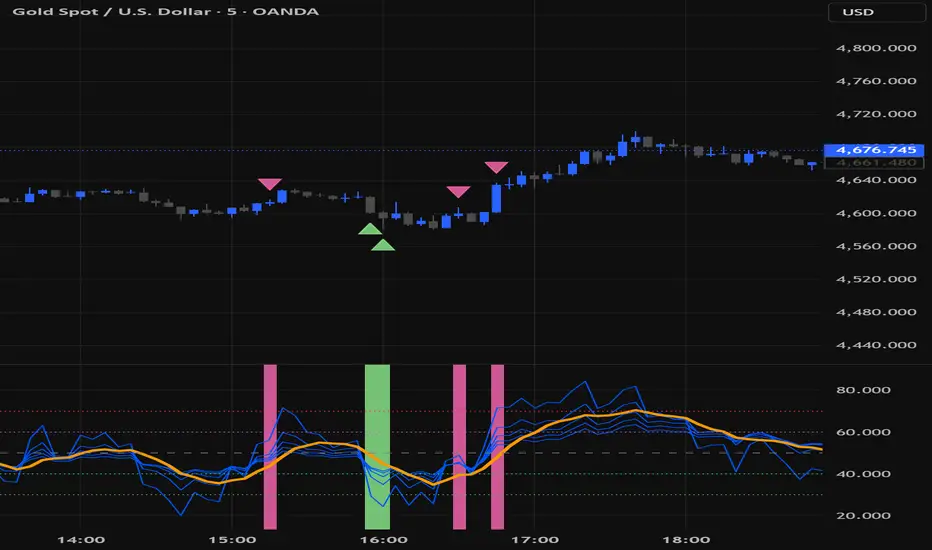Open the USD currency selector
Screen dimensions: 932x550
click(877, 12)
